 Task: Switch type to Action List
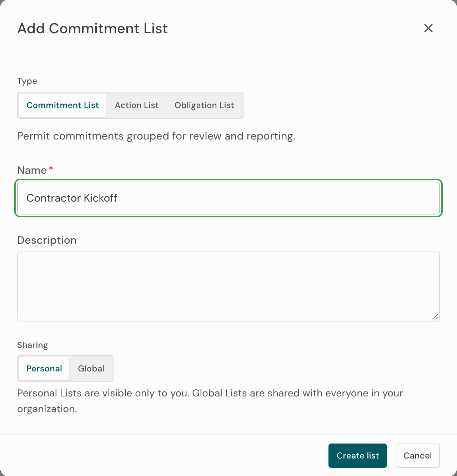tap(137, 105)
